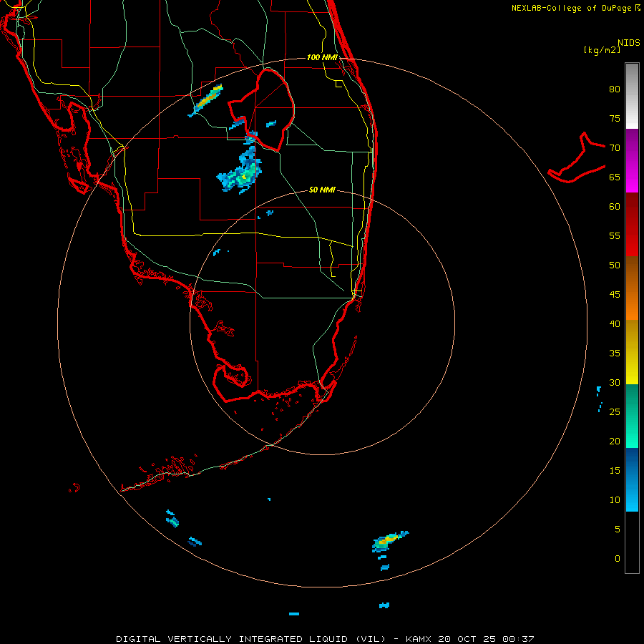Viewport: 644px width, 644px height.
Task: Click the 65 value on the color scale
Action: click(615, 177)
